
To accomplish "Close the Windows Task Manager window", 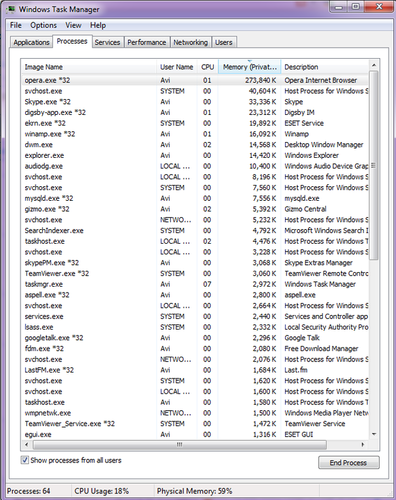I will click(x=379, y=7).
